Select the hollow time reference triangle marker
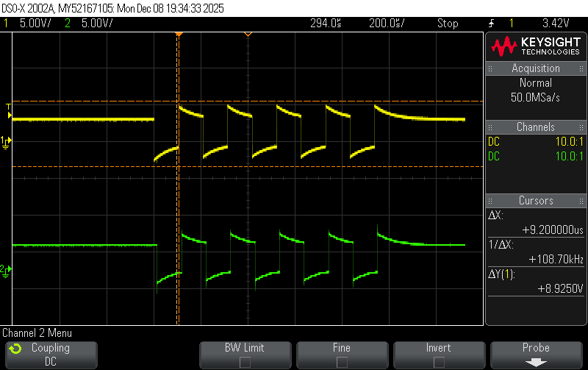 [248, 35]
